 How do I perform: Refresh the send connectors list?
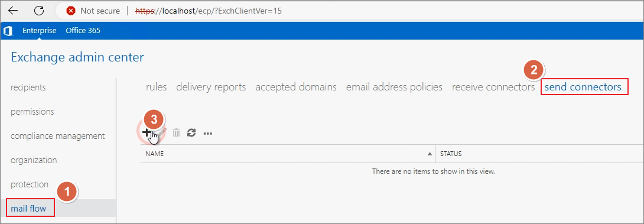point(191,133)
